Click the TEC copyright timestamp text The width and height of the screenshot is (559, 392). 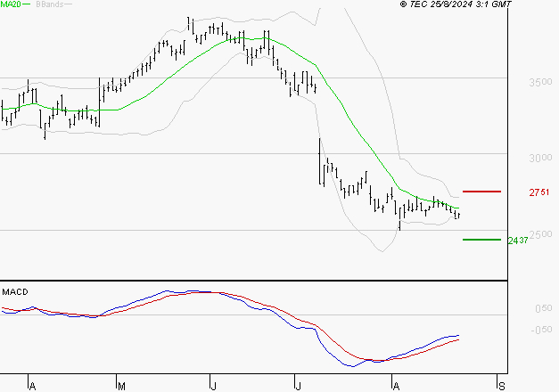[456, 4]
